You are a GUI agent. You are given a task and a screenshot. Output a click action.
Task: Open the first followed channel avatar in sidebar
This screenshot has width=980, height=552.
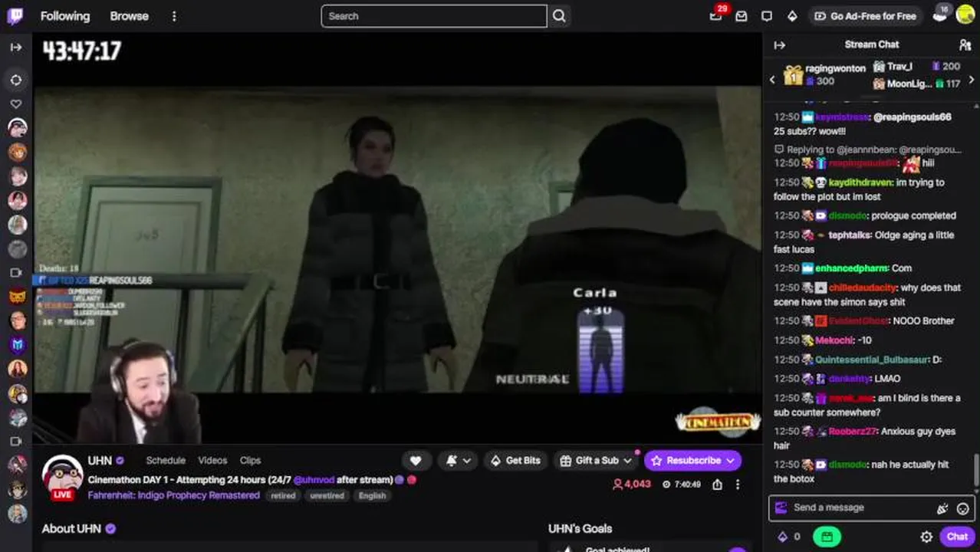click(17, 128)
